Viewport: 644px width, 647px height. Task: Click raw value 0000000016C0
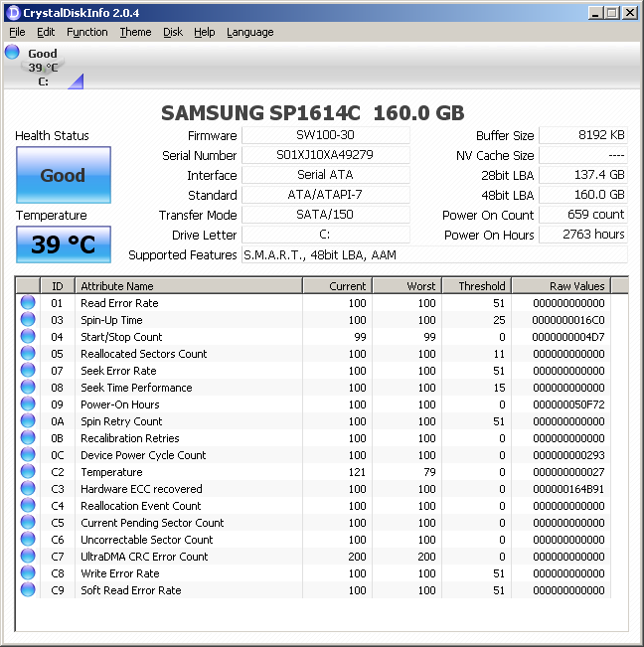[568, 320]
